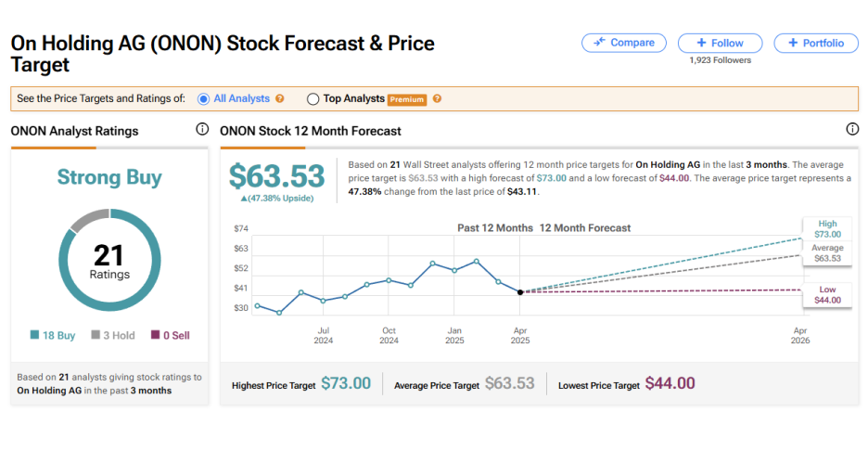
Task: Click the compare arrows icon
Action: coord(599,42)
